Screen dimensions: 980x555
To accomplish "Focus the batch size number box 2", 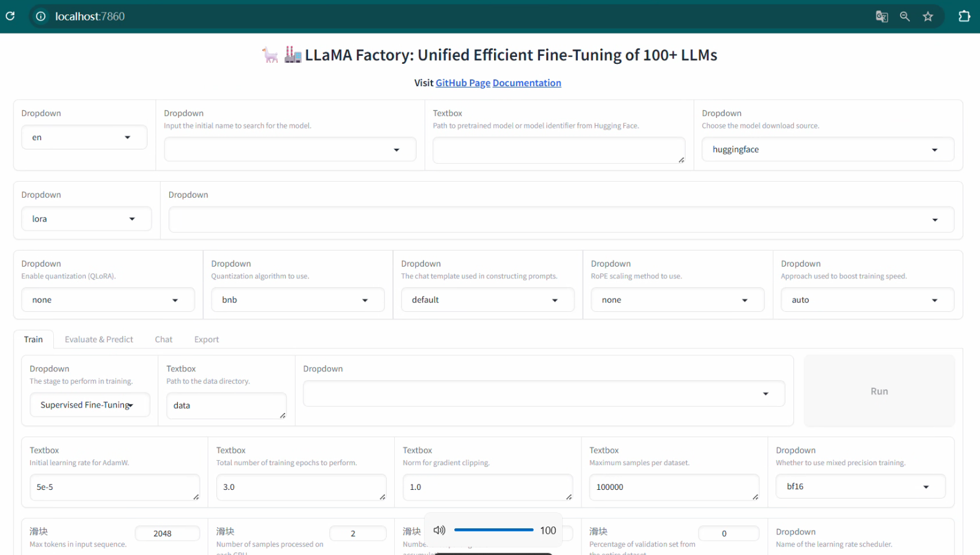I will point(358,533).
